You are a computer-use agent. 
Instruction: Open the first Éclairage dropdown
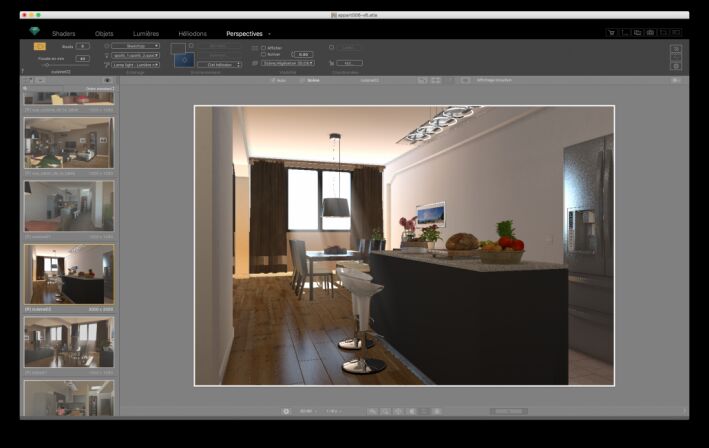135,46
